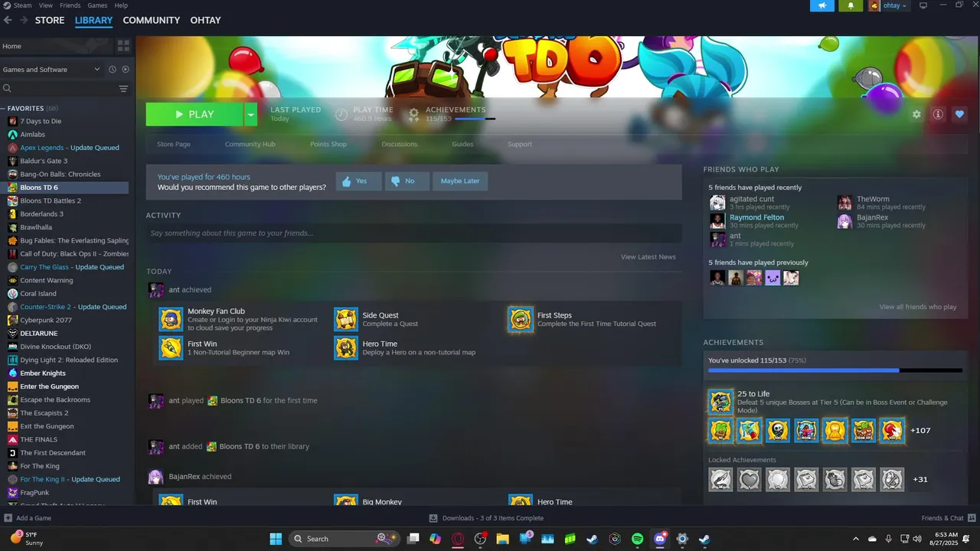Click the Side Quest achievement icon

pyautogui.click(x=346, y=319)
